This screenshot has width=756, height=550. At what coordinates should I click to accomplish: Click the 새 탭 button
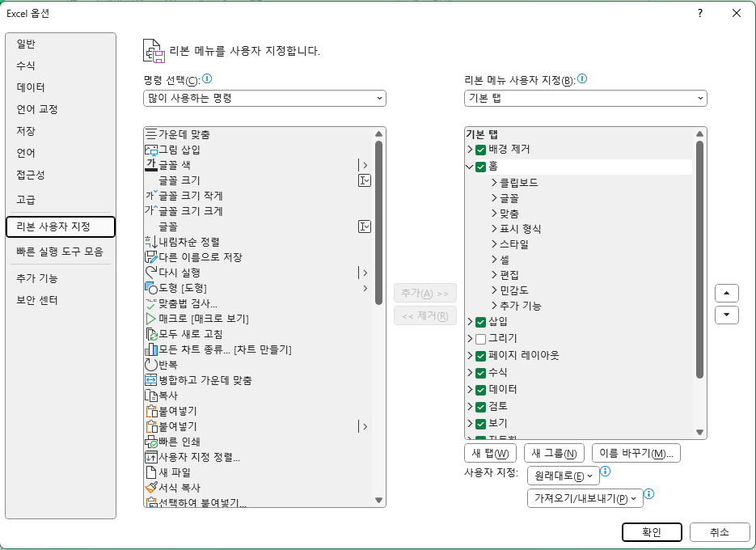[x=490, y=453]
